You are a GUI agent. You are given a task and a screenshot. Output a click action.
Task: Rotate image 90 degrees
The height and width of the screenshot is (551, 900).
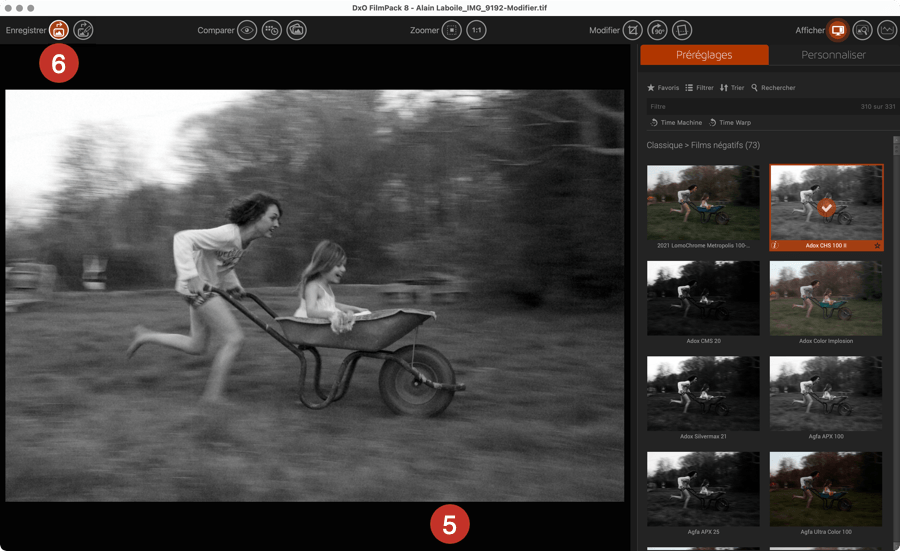pyautogui.click(x=658, y=30)
